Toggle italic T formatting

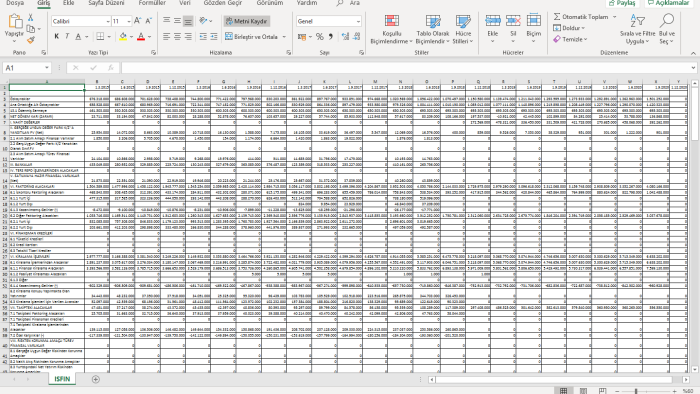click(x=67, y=37)
